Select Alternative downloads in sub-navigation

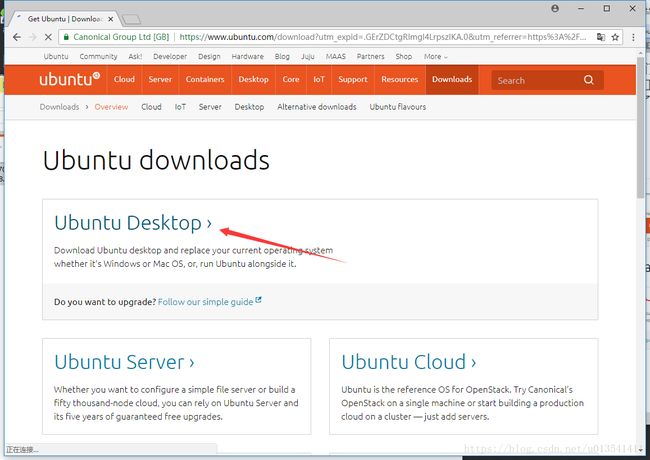point(317,107)
